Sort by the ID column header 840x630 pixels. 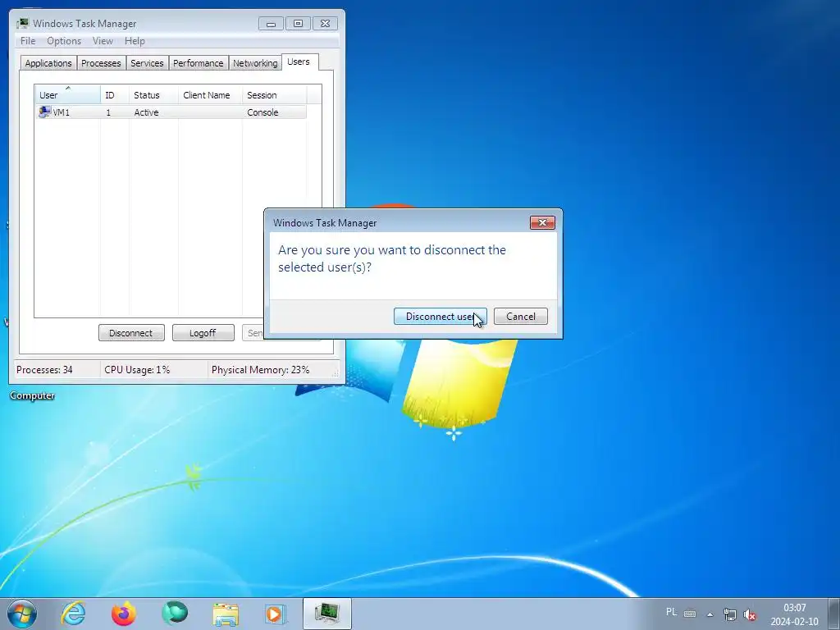(x=115, y=95)
